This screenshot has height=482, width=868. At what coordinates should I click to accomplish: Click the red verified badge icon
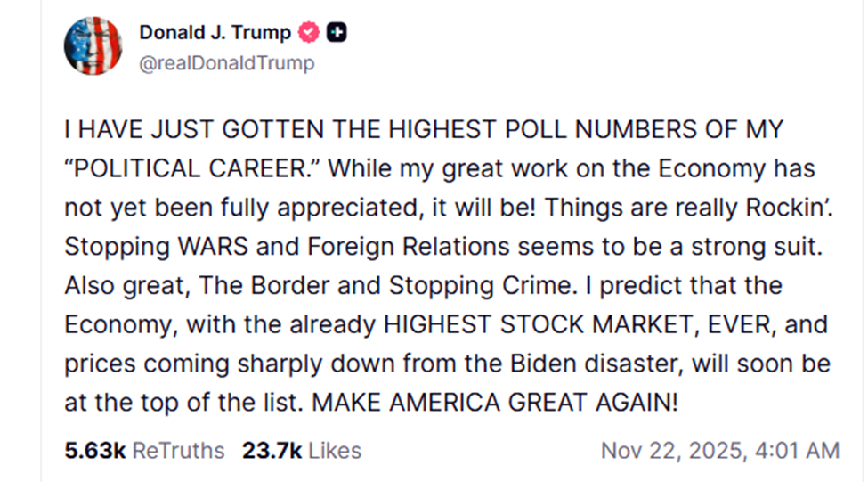(x=308, y=33)
